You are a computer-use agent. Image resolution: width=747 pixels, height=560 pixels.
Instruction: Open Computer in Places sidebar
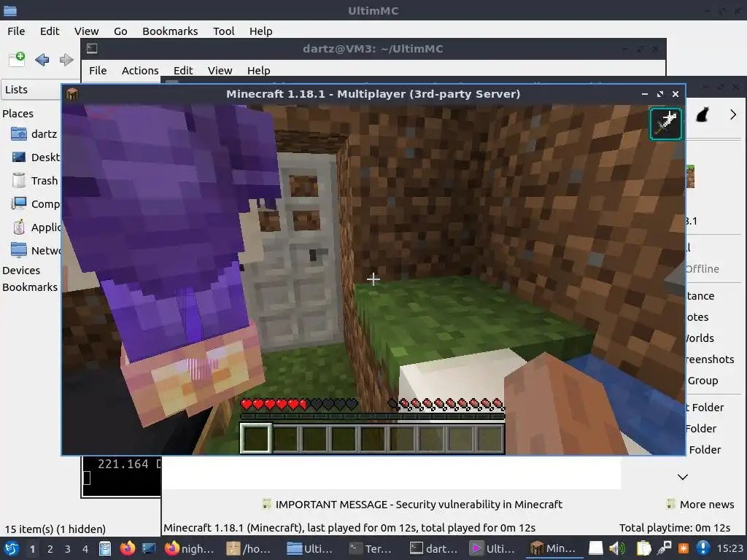coord(36,204)
